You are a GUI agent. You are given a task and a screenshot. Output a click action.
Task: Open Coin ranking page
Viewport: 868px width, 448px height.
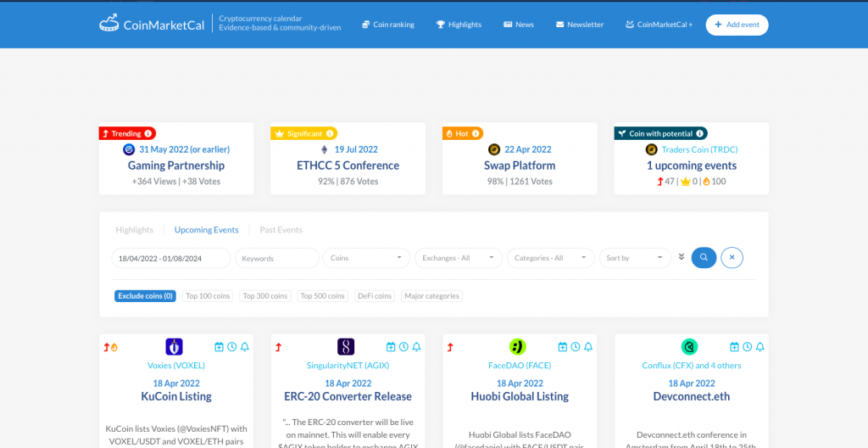[x=388, y=25]
